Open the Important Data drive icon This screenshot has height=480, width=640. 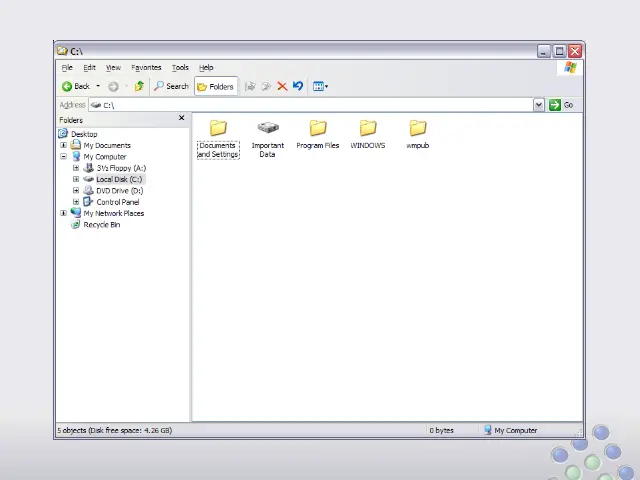point(267,129)
